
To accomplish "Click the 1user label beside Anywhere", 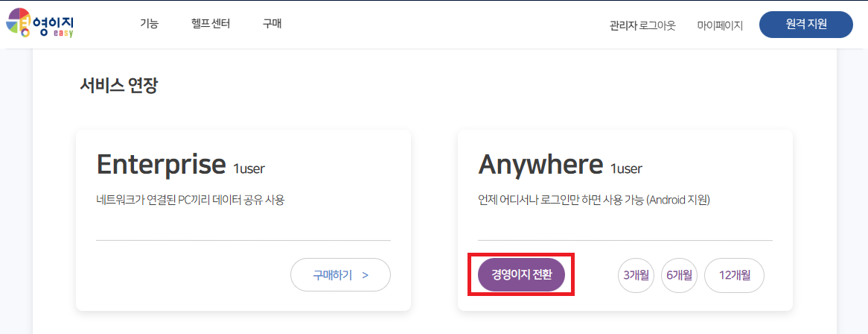I will 626,168.
